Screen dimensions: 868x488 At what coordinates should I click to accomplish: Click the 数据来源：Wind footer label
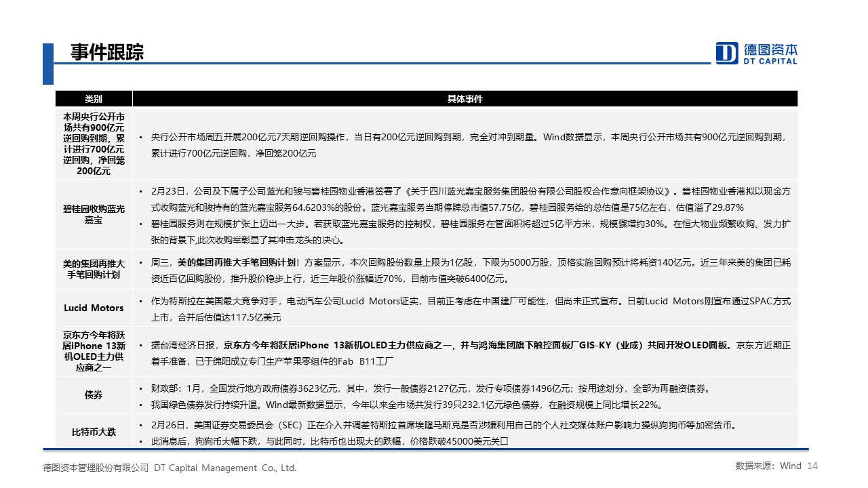768,466
